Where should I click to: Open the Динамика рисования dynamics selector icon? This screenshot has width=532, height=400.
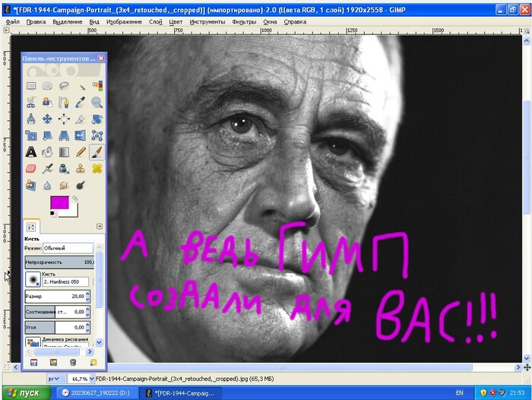[x=33, y=341]
